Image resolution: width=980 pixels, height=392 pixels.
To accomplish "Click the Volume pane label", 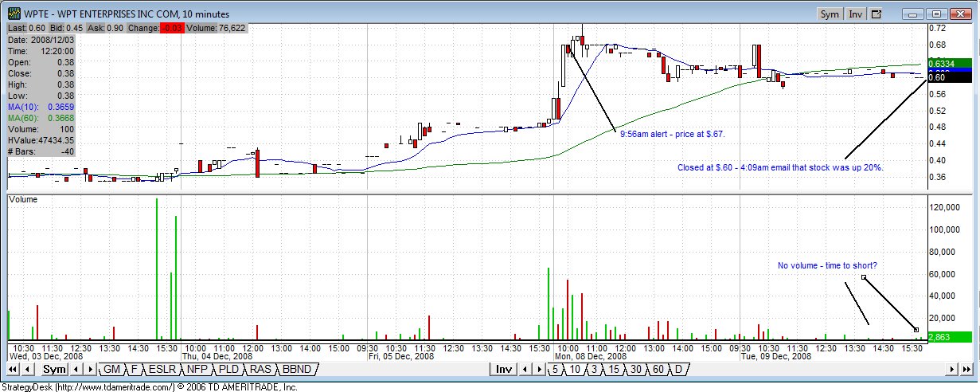I will [x=23, y=200].
